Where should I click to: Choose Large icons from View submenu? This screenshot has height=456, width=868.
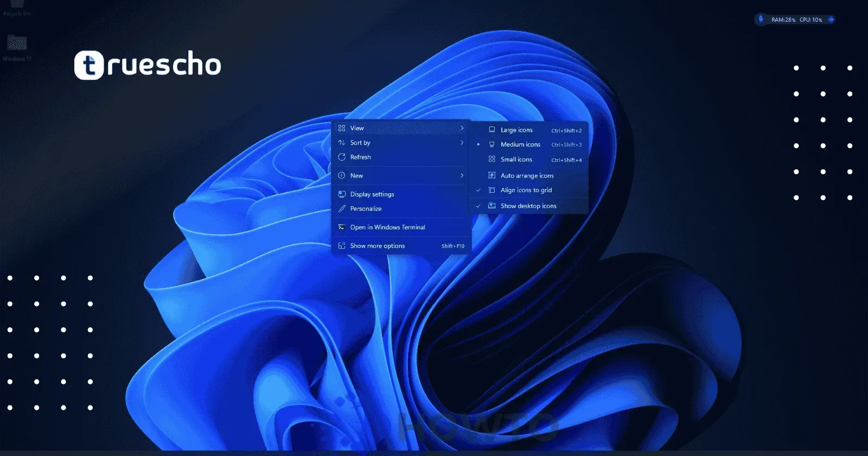(516, 130)
